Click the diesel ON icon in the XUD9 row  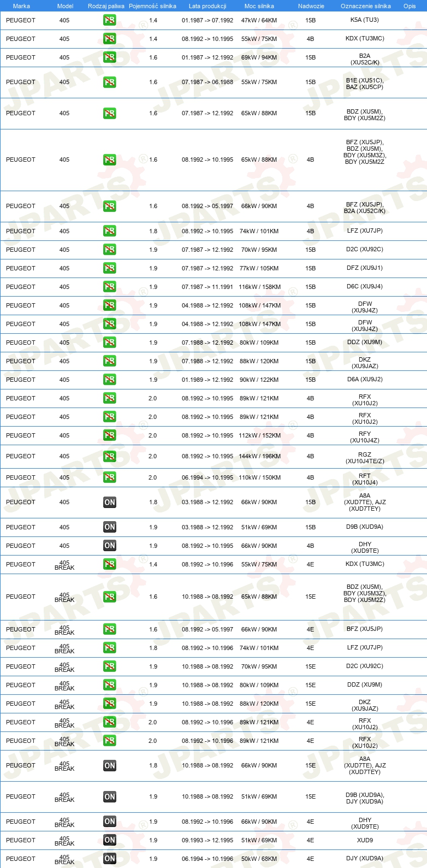[110, 840]
